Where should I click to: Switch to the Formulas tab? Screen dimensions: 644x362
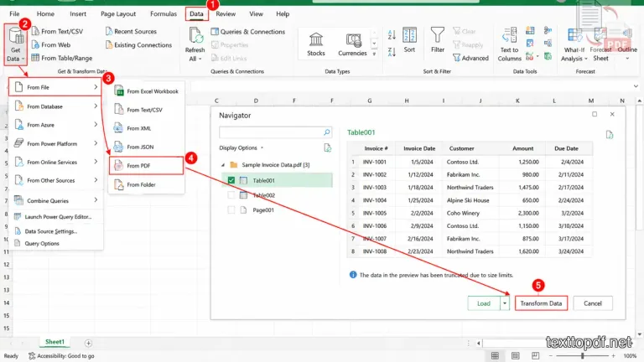(164, 13)
